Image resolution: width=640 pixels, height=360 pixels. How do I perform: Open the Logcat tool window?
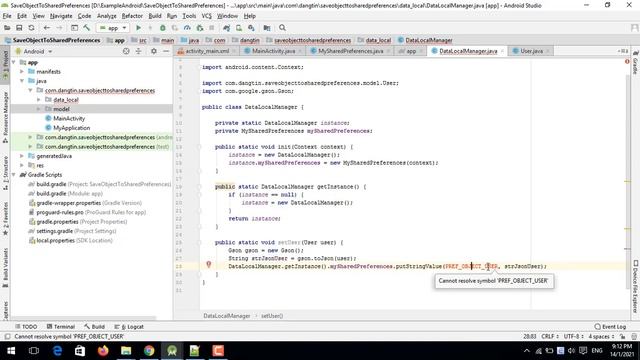click(129, 327)
